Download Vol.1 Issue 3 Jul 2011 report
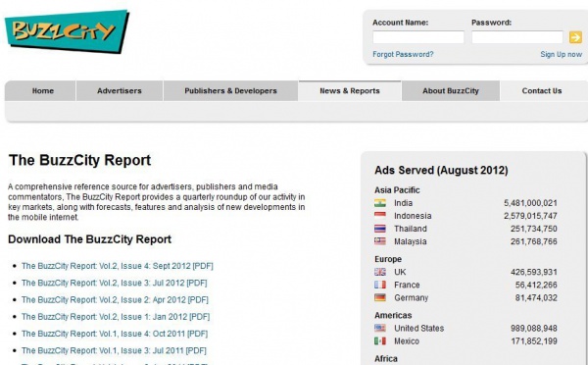588x365 pixels. (114, 350)
